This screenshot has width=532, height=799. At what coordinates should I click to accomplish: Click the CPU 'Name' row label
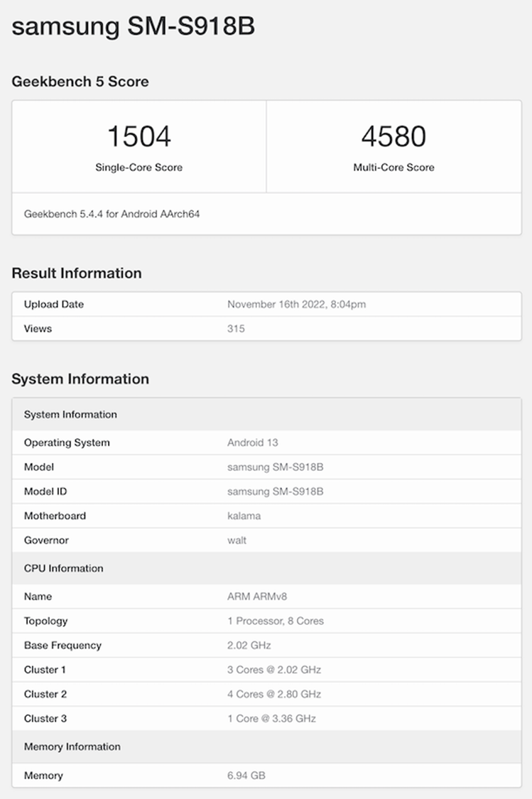point(38,597)
